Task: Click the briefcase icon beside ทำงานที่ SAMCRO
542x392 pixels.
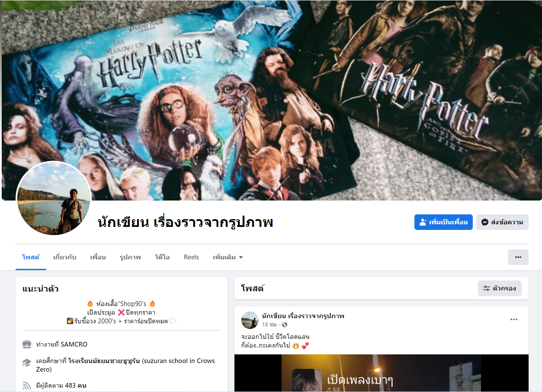Action: pos(27,344)
